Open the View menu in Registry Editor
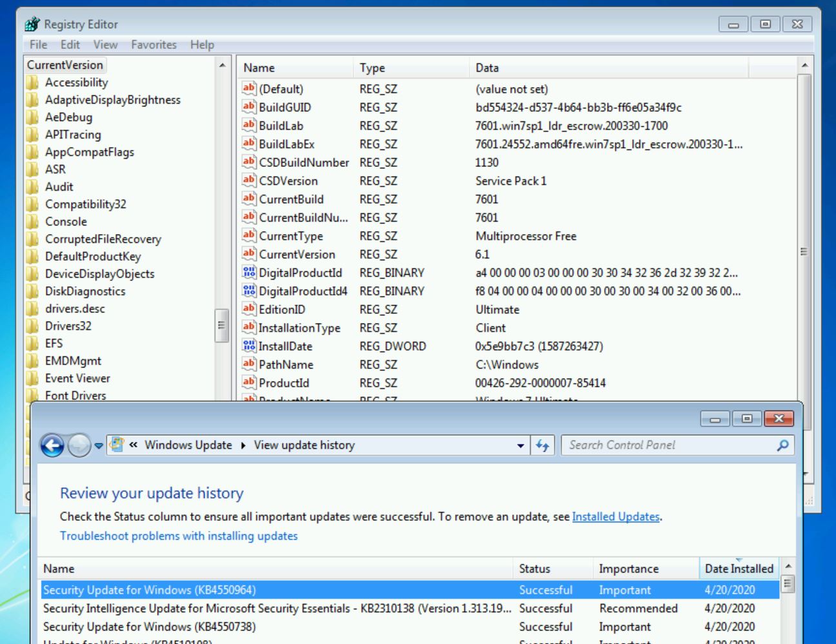 (x=105, y=44)
